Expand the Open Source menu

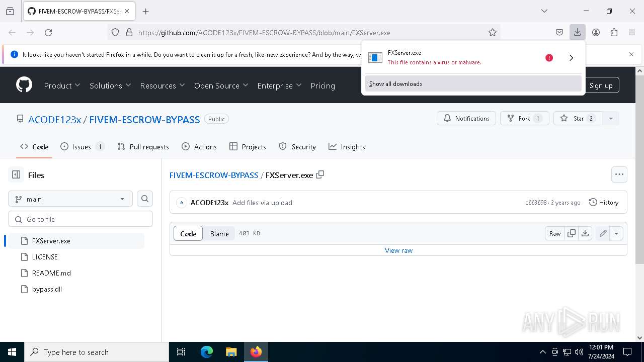pos(221,85)
